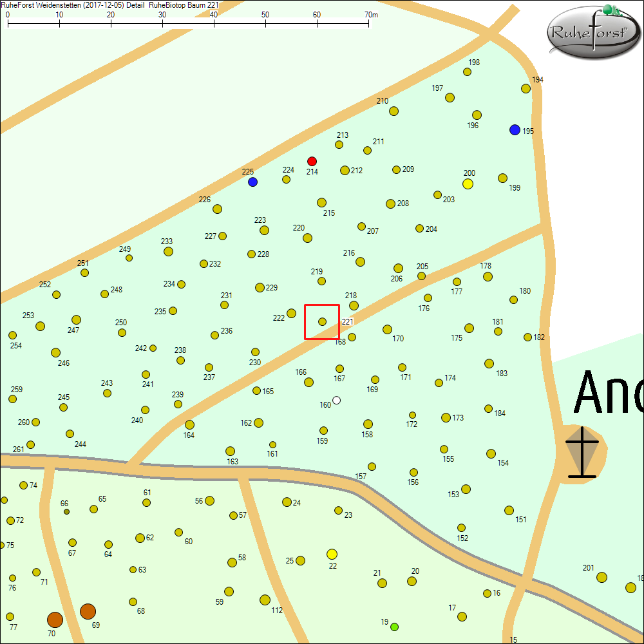This screenshot has width=644, height=644.
Task: Select the bright yellow tree marker 200
Action: click(468, 184)
